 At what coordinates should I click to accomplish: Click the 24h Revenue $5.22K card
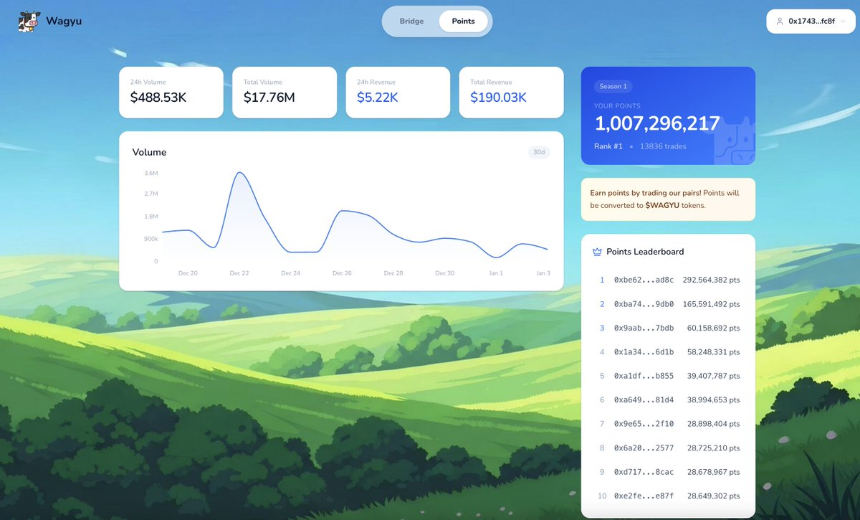[398, 92]
